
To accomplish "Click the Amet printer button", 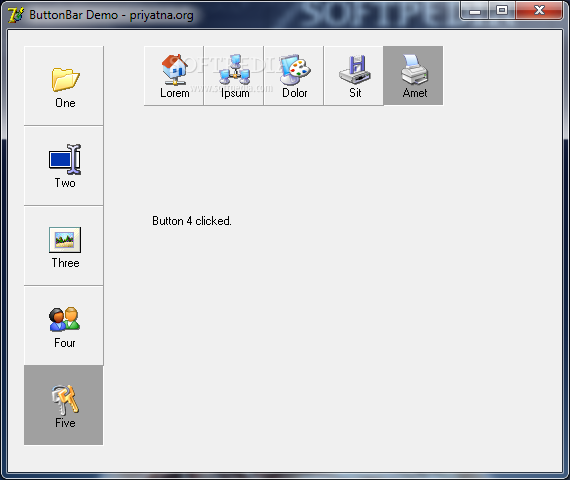I will [x=413, y=76].
